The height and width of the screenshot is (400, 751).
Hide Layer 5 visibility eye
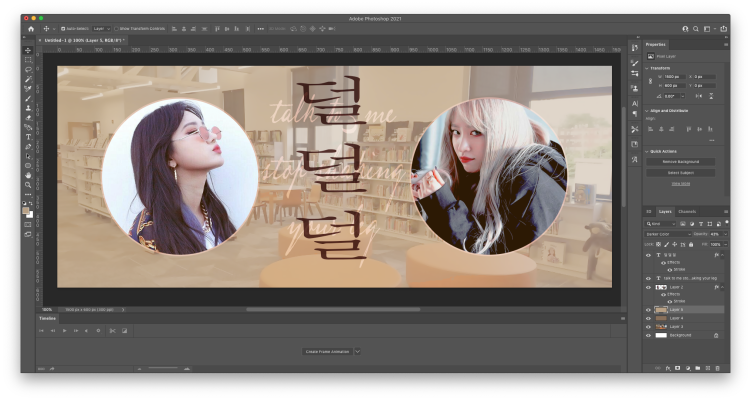pos(649,310)
